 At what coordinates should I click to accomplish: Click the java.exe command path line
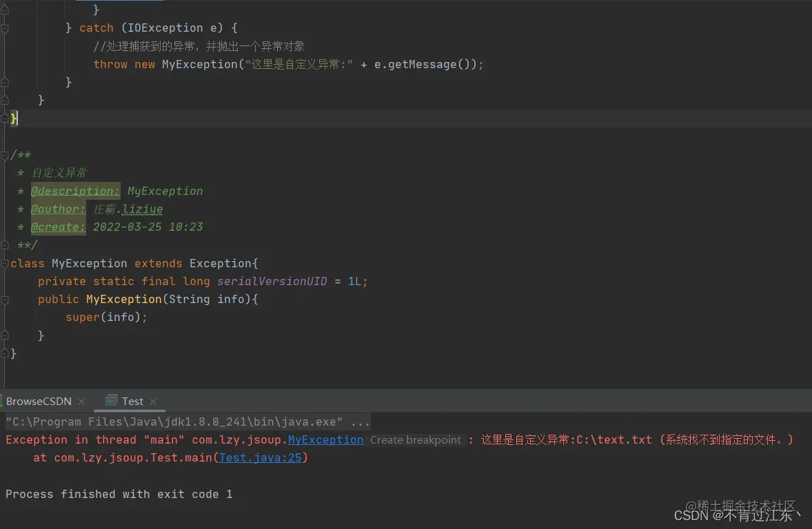point(188,422)
